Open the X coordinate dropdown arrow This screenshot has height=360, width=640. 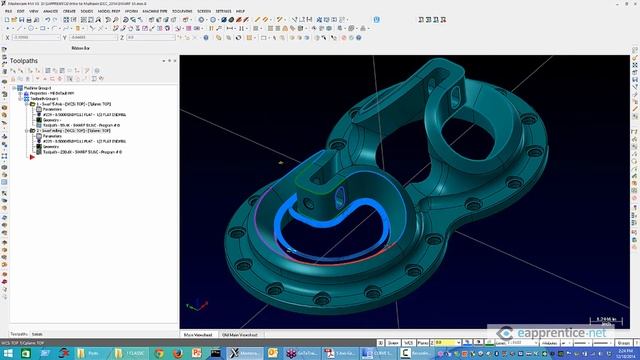click(x=58, y=38)
